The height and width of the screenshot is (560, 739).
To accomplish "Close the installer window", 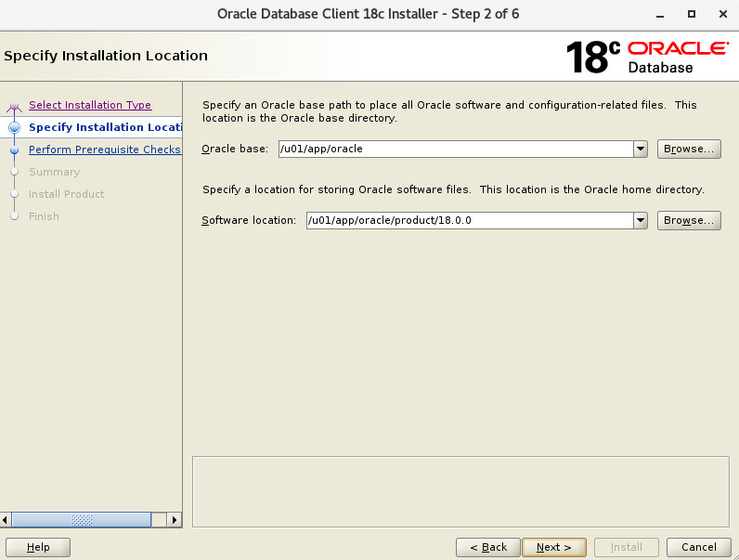I will point(723,14).
